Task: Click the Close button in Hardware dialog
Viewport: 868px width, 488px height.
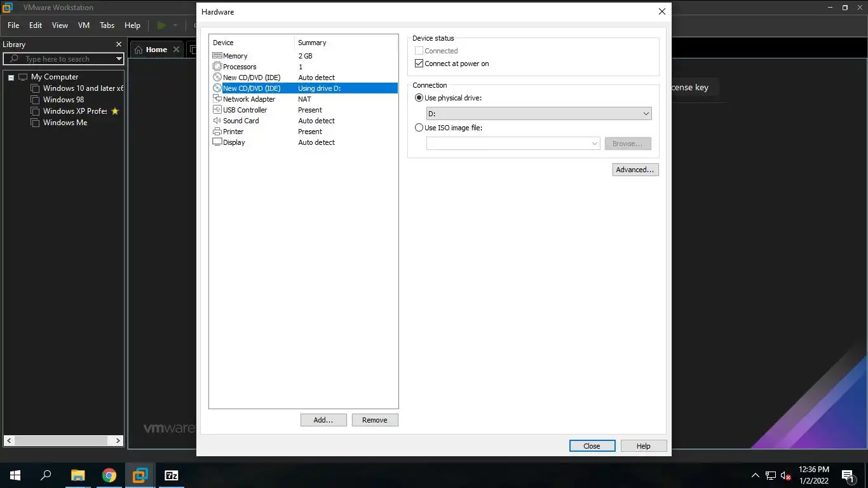Action: click(592, 446)
